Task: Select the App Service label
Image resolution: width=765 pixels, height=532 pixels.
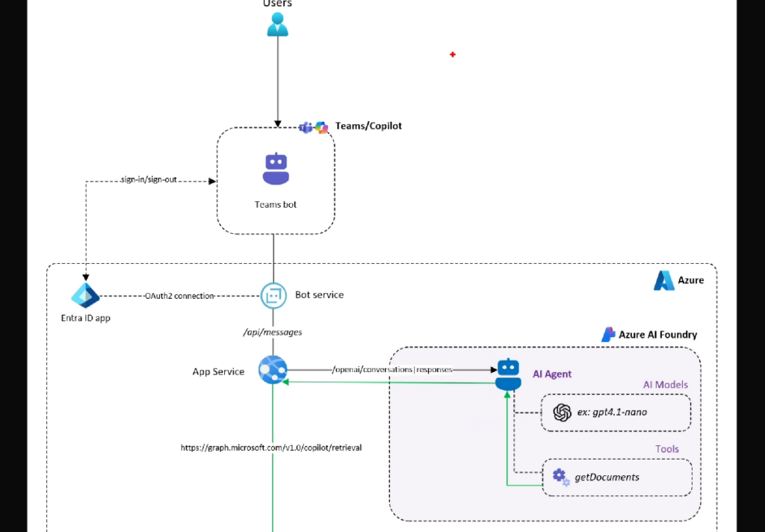Action: pyautogui.click(x=218, y=371)
